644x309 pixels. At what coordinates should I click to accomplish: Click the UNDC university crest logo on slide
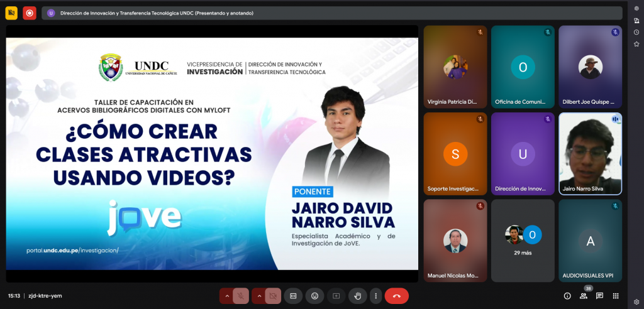click(111, 67)
